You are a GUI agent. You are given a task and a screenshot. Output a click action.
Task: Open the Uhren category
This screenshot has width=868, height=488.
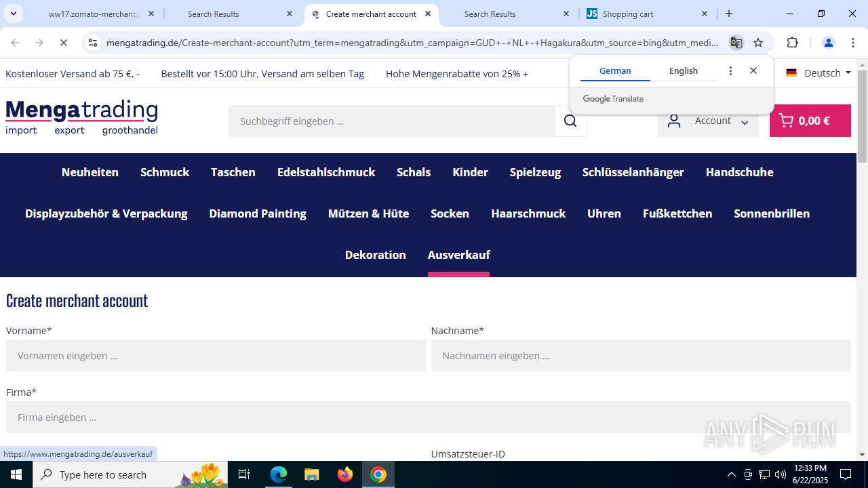pyautogui.click(x=604, y=213)
